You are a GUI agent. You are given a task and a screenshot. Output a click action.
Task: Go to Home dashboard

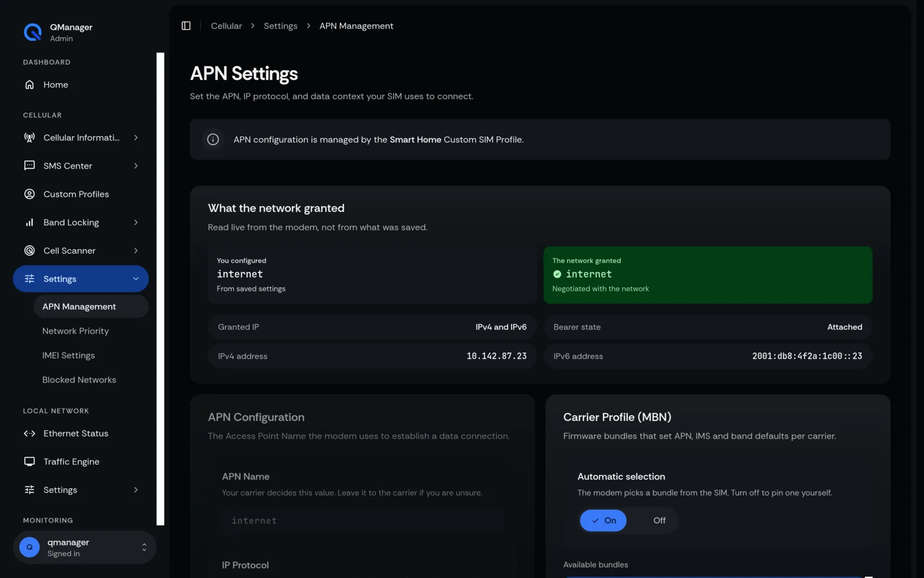pos(81,85)
